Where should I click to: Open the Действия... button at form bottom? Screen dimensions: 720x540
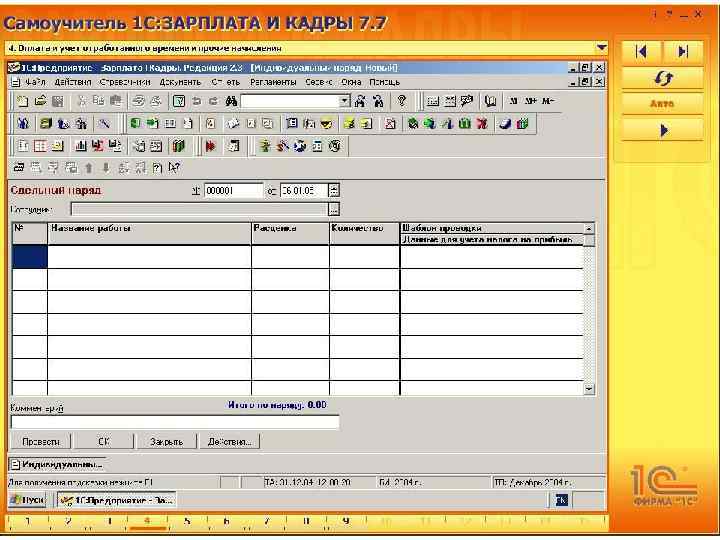[229, 442]
